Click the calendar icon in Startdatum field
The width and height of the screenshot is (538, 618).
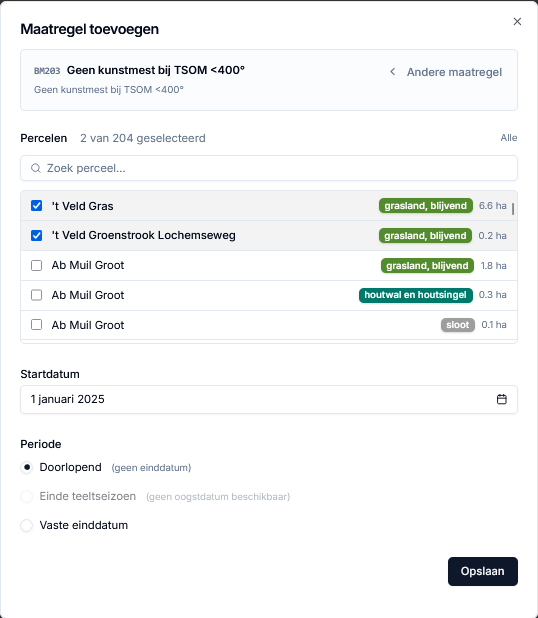[501, 399]
